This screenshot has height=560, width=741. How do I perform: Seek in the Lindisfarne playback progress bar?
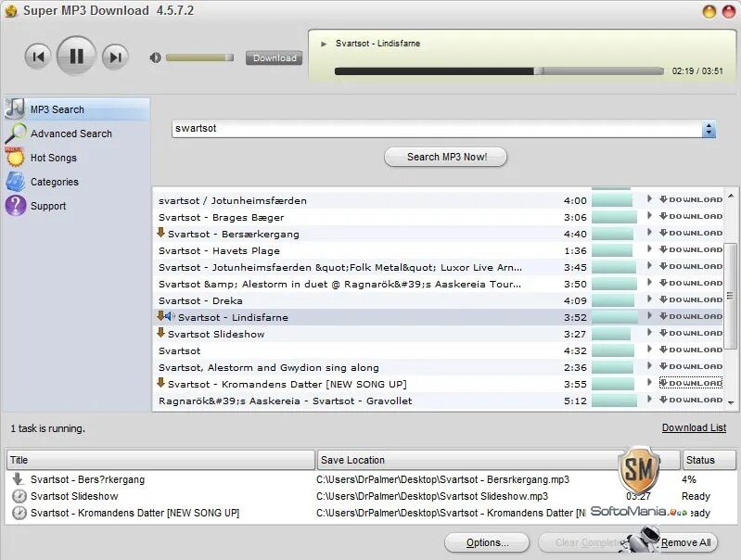tap(499, 70)
